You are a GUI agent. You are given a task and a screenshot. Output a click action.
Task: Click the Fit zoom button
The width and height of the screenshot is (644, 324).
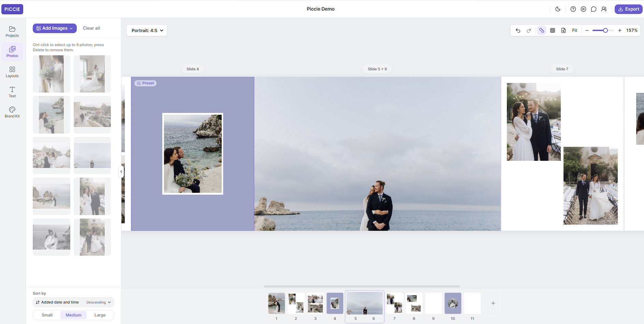coord(575,30)
